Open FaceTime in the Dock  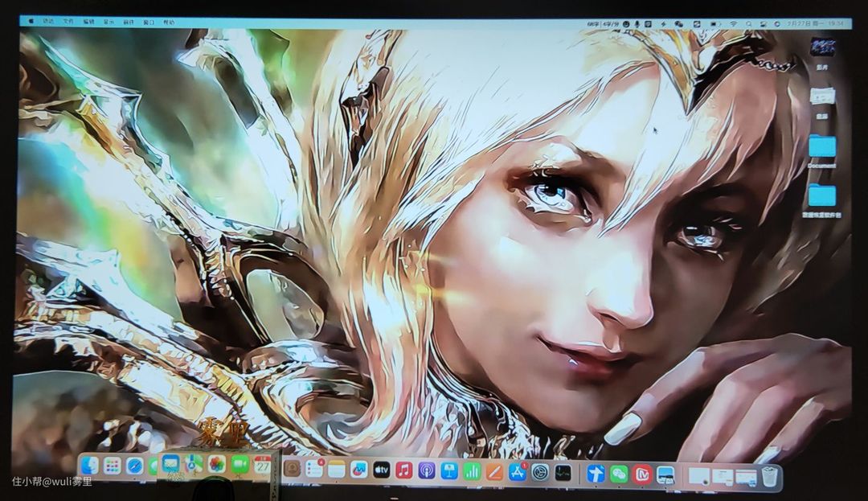tap(240, 464)
